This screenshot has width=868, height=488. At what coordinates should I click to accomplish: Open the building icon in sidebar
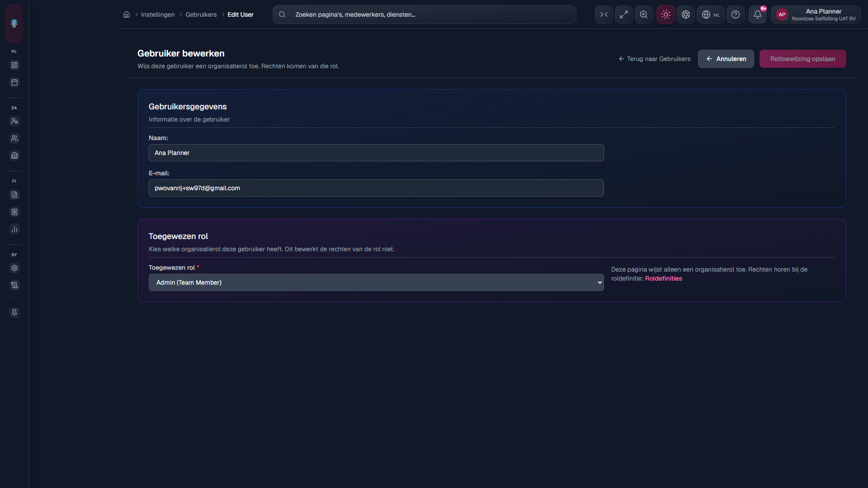click(14, 155)
